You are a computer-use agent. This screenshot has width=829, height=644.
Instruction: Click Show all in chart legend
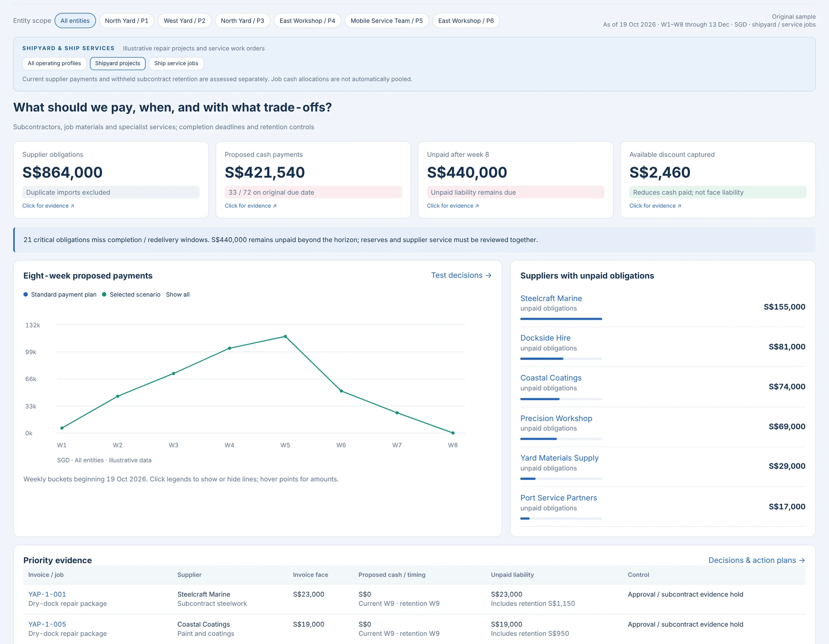coord(177,294)
